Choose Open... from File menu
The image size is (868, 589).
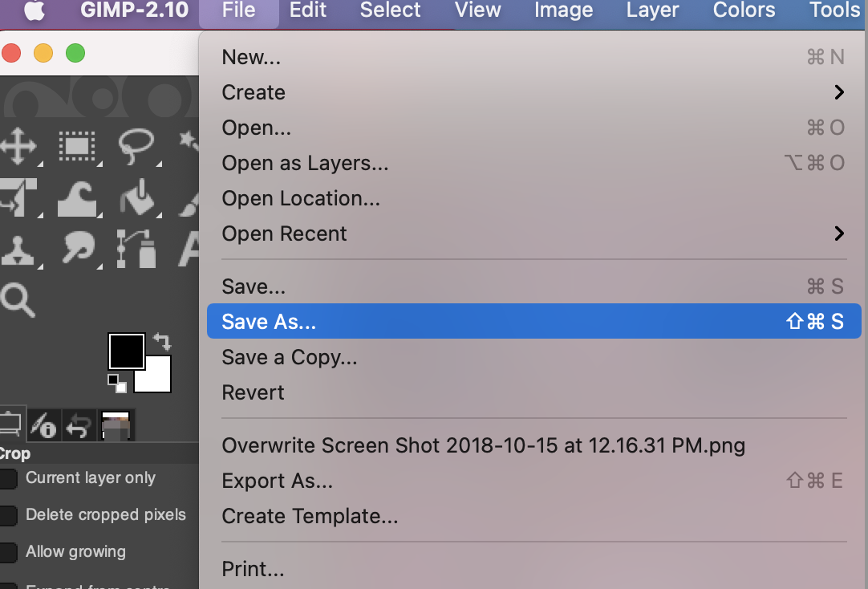click(533, 128)
